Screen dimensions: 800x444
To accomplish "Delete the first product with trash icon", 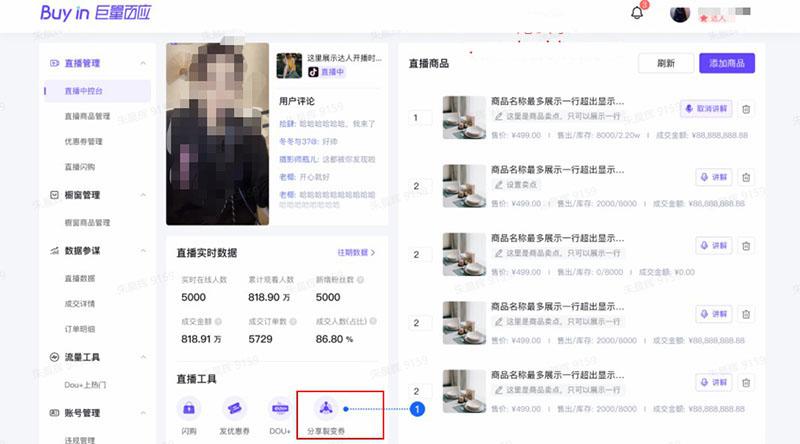I will tap(746, 109).
